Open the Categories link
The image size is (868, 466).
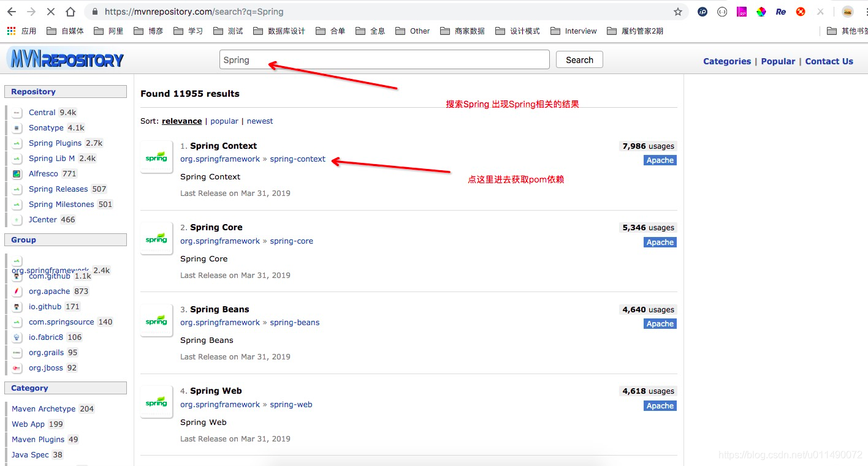click(727, 61)
